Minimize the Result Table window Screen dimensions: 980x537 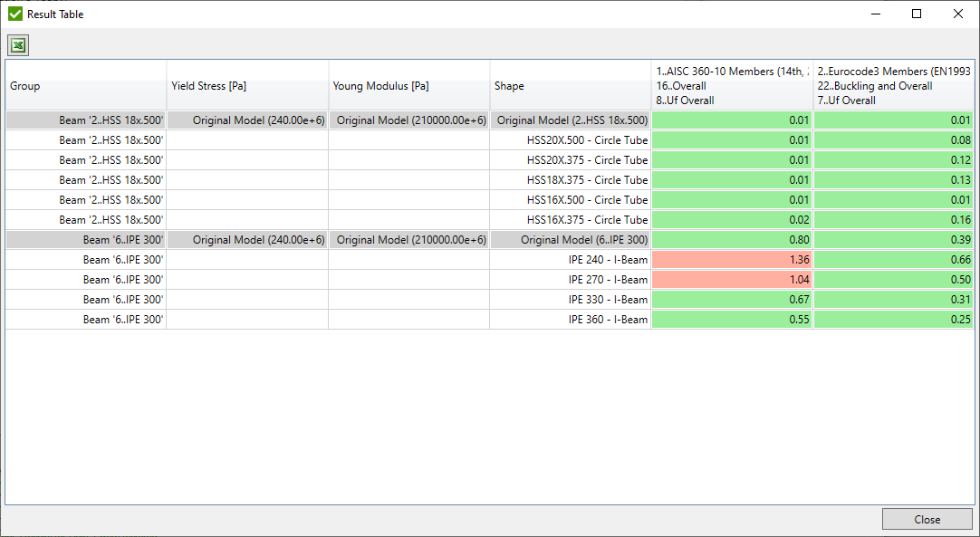pyautogui.click(x=874, y=14)
